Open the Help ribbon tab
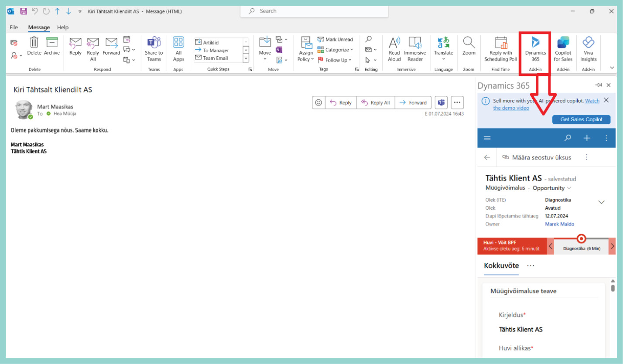623x364 pixels. (x=63, y=27)
